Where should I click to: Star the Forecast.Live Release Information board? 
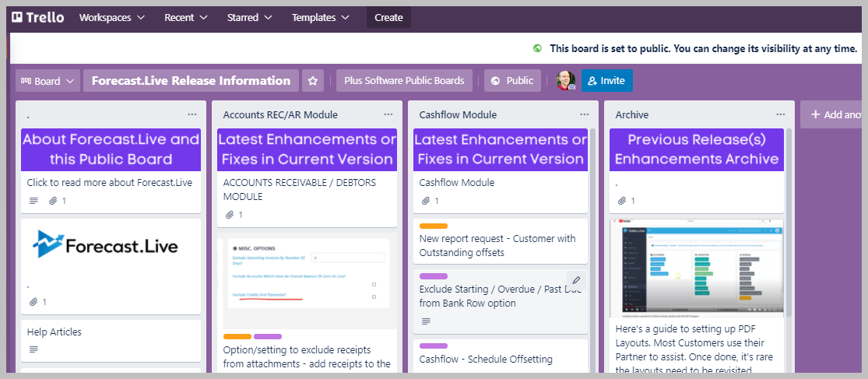pyautogui.click(x=313, y=81)
